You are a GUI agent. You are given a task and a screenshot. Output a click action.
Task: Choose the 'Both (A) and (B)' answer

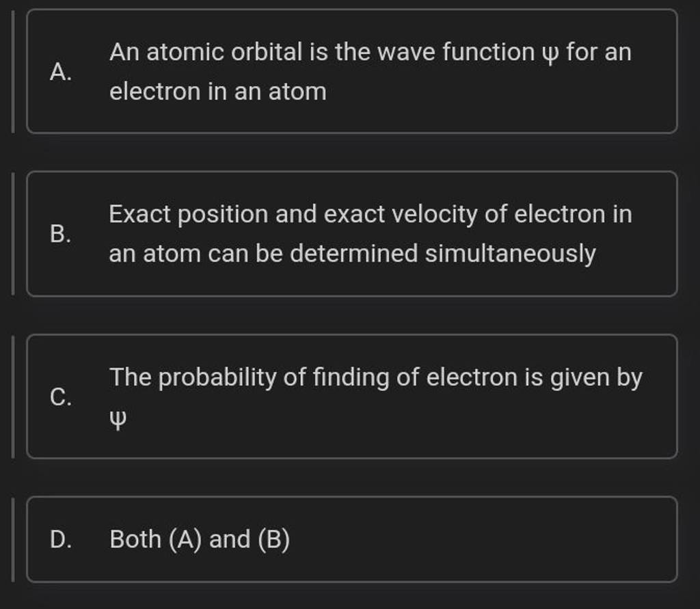pos(351,539)
